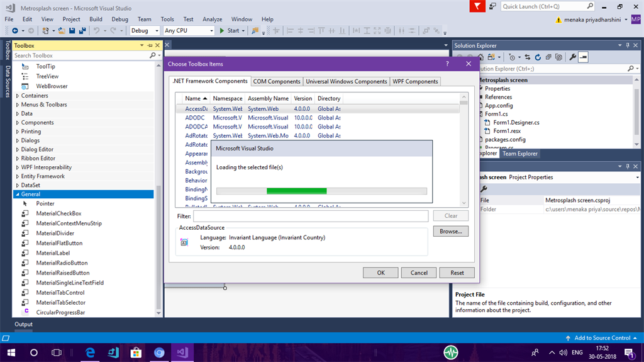The height and width of the screenshot is (362, 644).
Task: Toggle auto-hide pin on Solution Explorer
Action: [x=628, y=45]
